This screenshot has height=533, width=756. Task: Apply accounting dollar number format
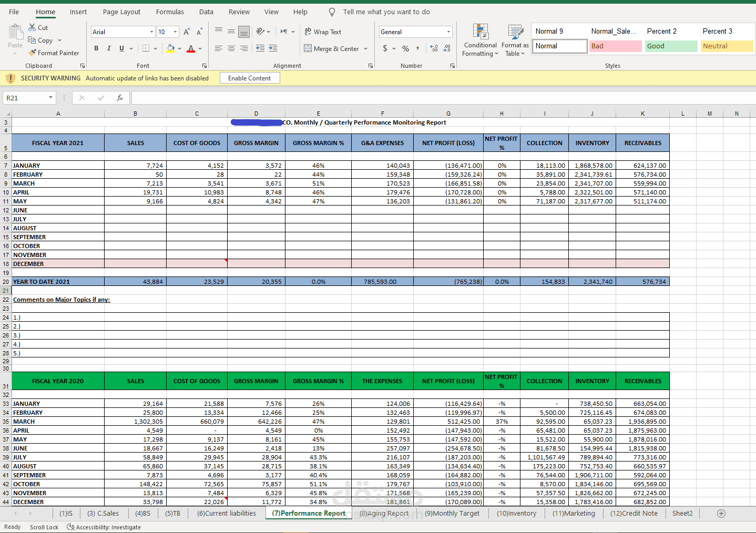pyautogui.click(x=385, y=48)
